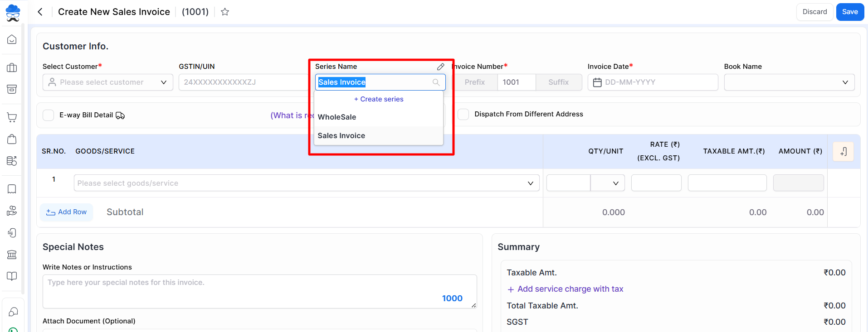The image size is (868, 332).
Task: Click the shopping cart sidebar icon
Action: tap(12, 117)
